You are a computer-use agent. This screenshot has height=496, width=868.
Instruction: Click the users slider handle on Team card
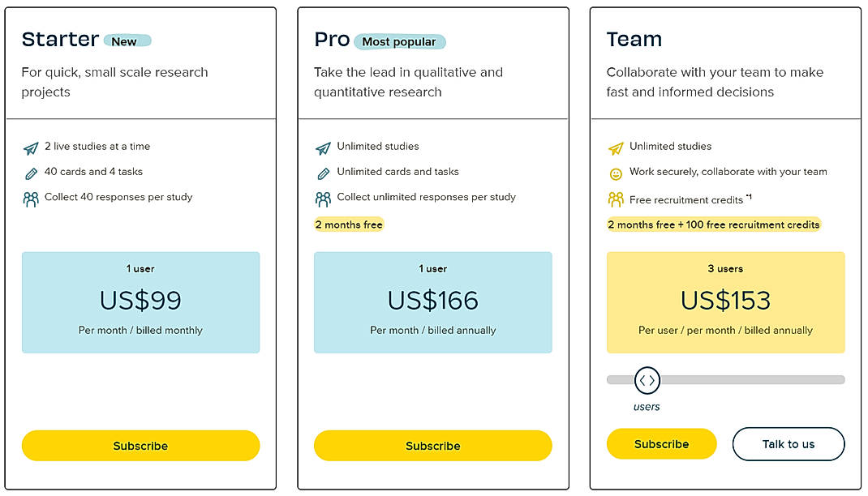647,378
